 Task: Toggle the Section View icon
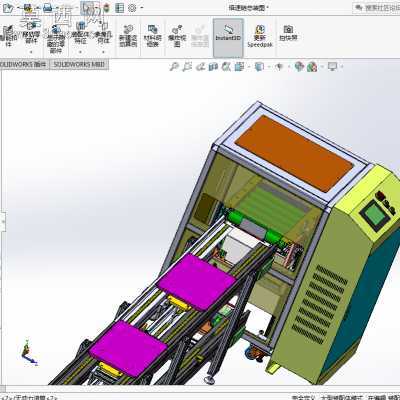(x=213, y=67)
